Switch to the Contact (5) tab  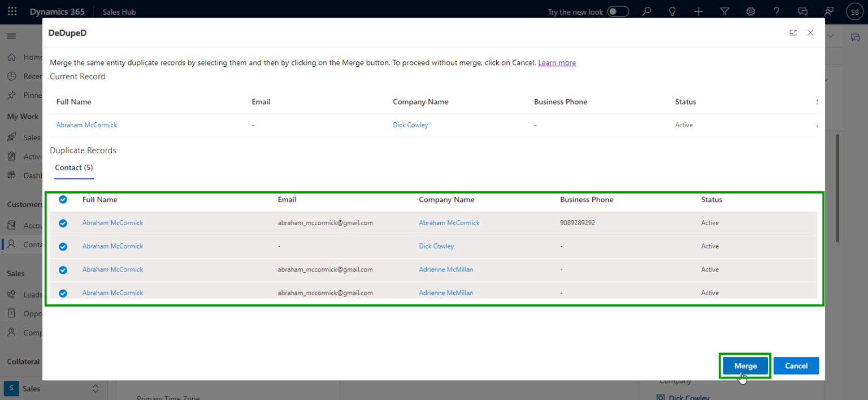click(73, 167)
